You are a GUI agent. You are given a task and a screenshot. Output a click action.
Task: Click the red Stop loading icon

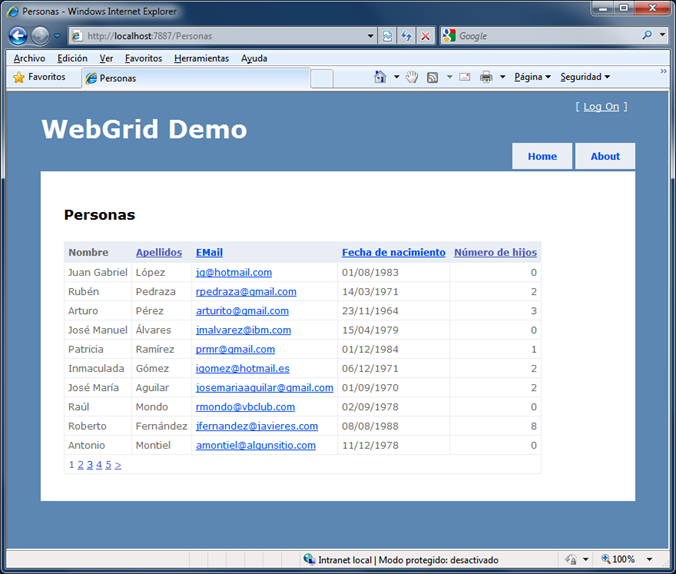pos(425,36)
